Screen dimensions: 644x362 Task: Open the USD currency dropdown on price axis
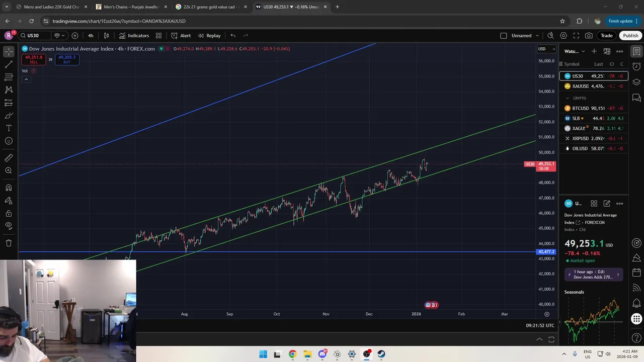tap(546, 49)
